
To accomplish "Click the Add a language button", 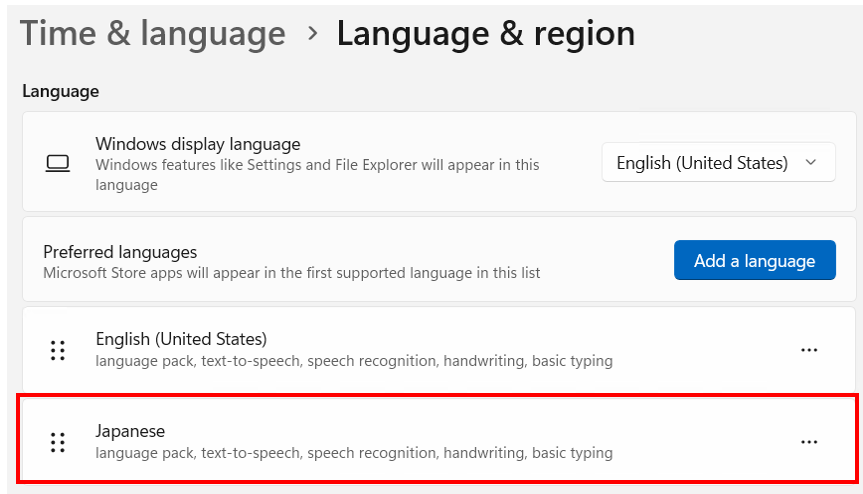I will [x=754, y=260].
